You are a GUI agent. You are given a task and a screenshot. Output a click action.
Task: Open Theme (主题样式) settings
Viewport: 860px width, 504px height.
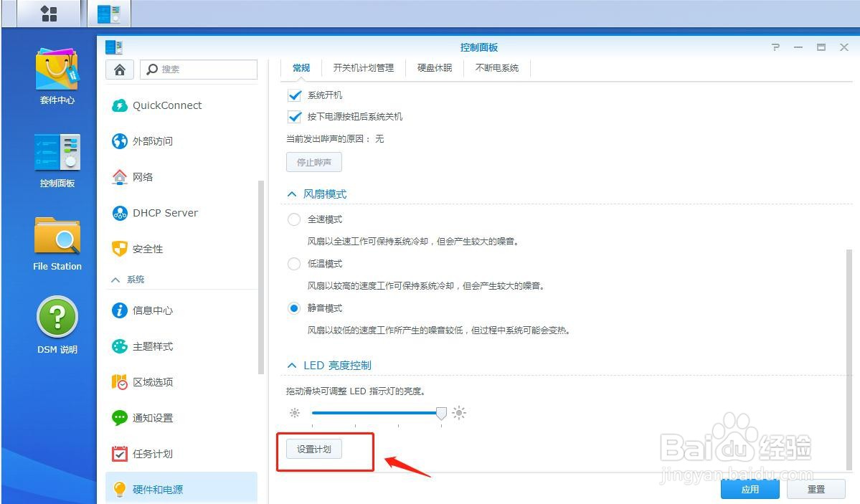coord(181,346)
